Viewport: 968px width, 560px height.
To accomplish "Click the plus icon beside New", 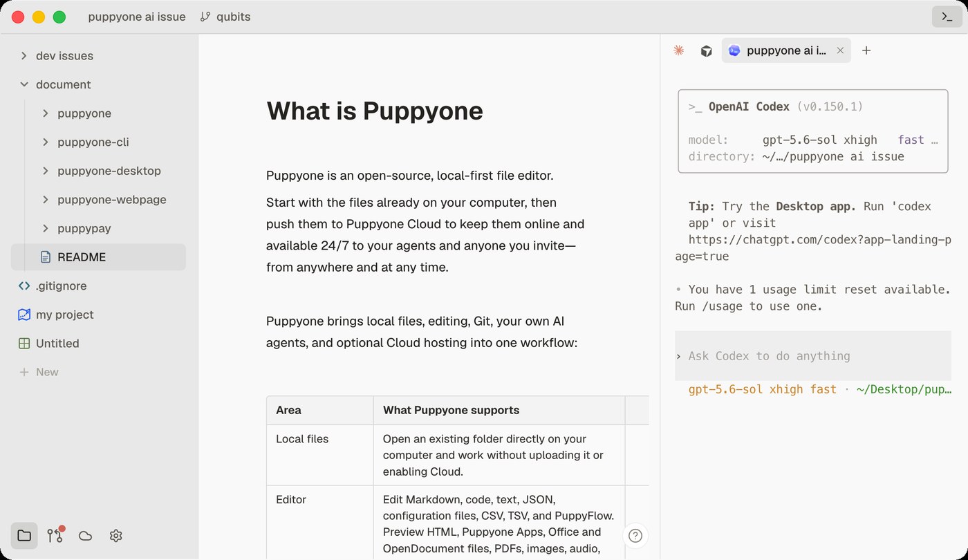I will 24,372.
